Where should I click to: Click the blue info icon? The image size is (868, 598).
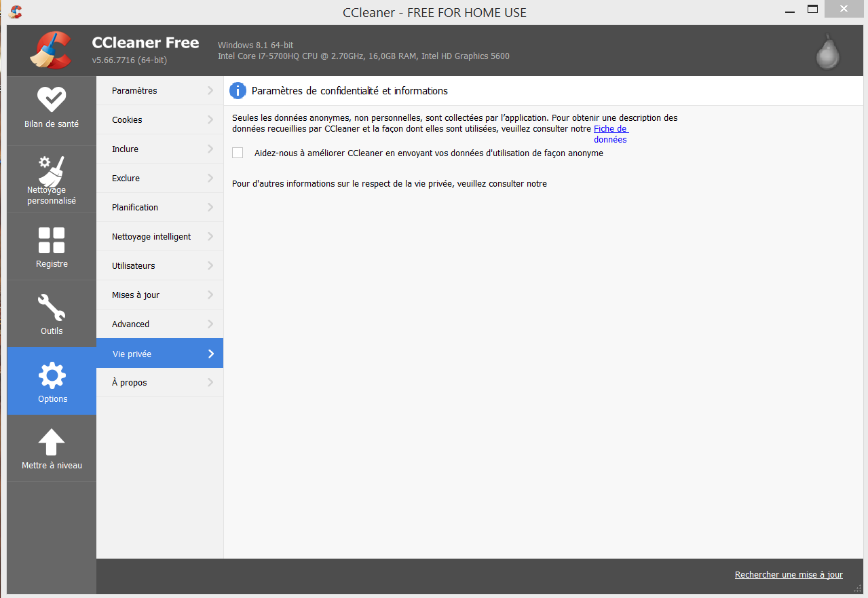click(x=238, y=90)
